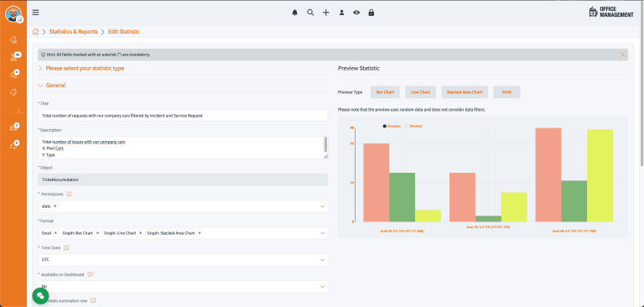This screenshot has width=644, height=307.
Task: Click into the Title input field
Action: click(183, 116)
